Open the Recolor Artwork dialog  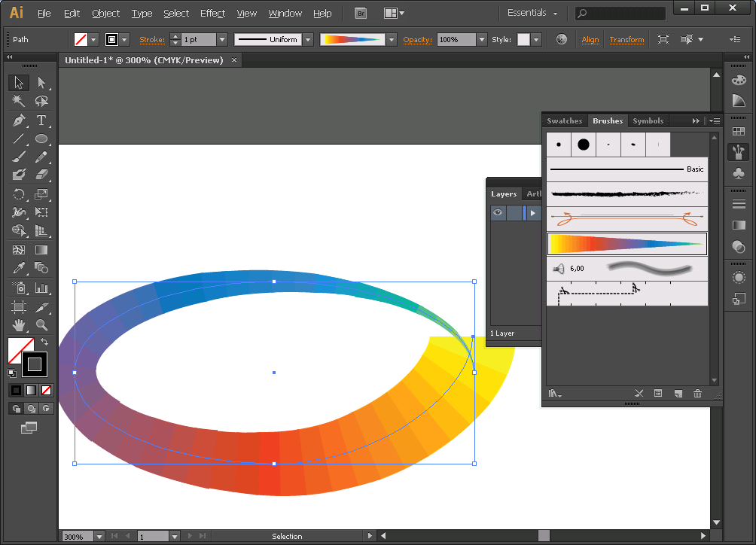pyautogui.click(x=561, y=39)
